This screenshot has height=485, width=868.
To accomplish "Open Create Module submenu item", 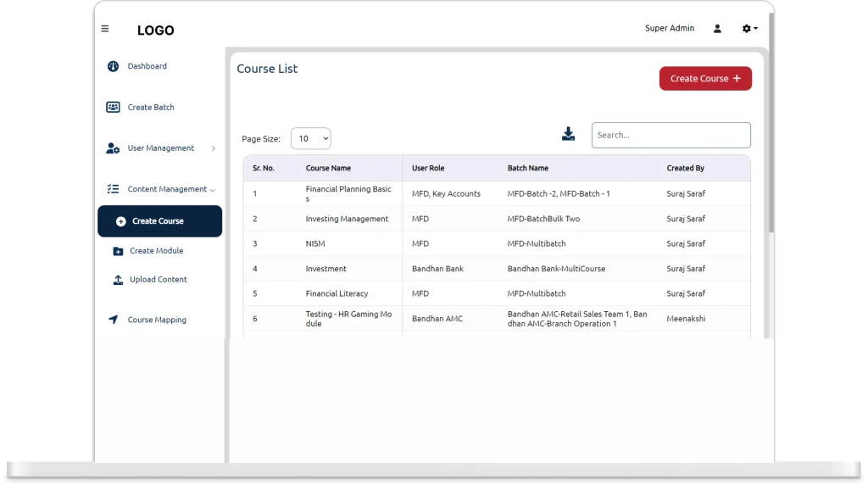I will click(x=156, y=251).
